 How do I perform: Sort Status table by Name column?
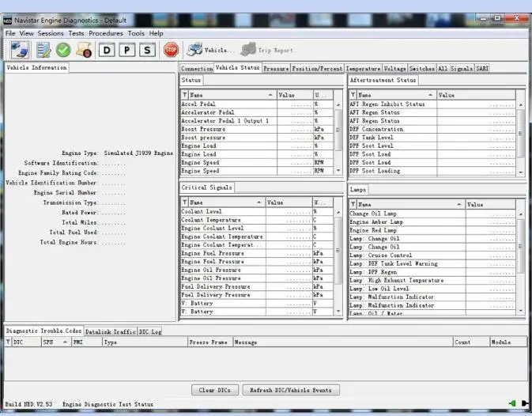(232, 95)
